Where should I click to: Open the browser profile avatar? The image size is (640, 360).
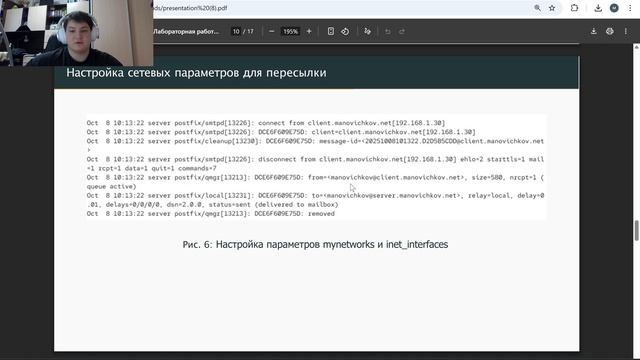[614, 8]
